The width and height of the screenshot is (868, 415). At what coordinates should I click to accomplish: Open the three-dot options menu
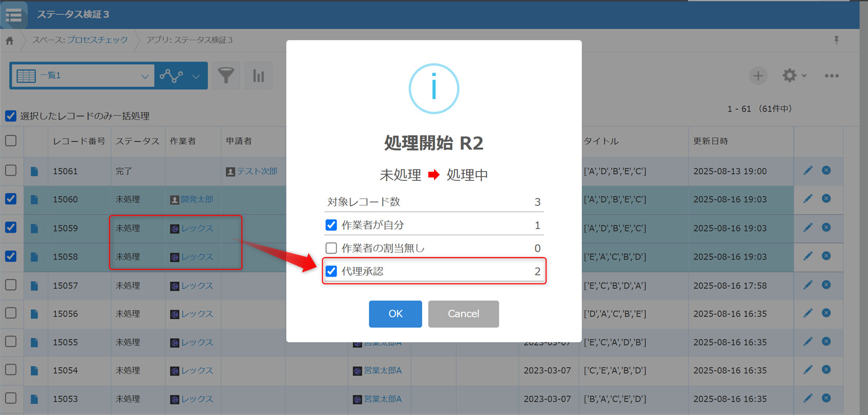click(x=832, y=76)
